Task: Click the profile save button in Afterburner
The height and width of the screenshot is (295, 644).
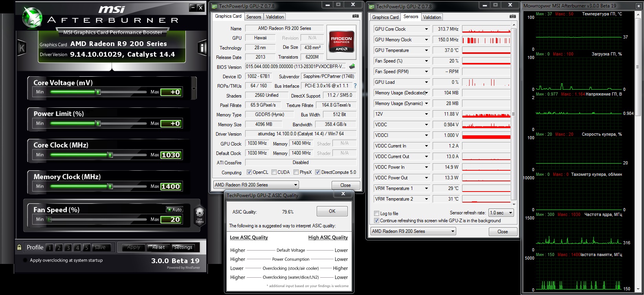Action: 100,247
